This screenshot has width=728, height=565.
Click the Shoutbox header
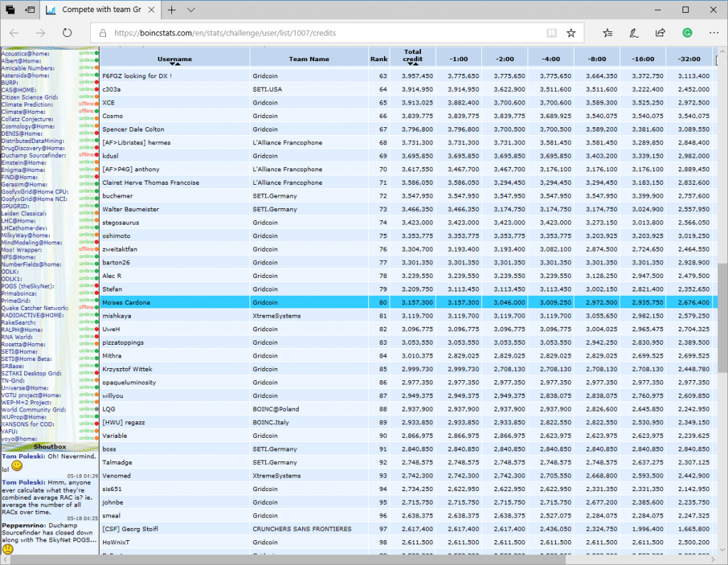[x=50, y=447]
